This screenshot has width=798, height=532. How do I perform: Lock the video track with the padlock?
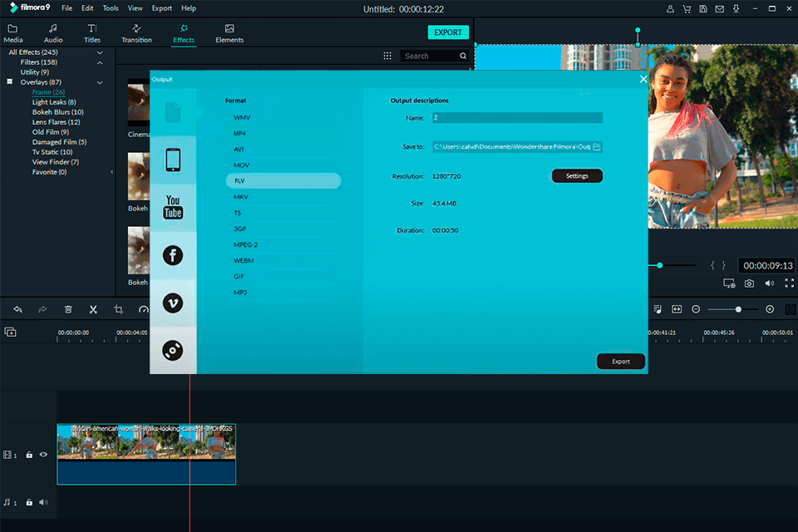coord(30,455)
